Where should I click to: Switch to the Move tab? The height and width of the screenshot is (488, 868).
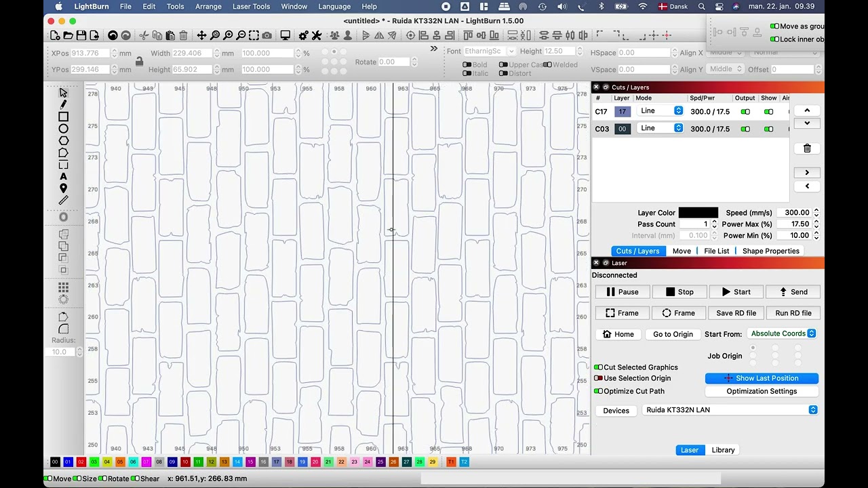tap(682, 251)
